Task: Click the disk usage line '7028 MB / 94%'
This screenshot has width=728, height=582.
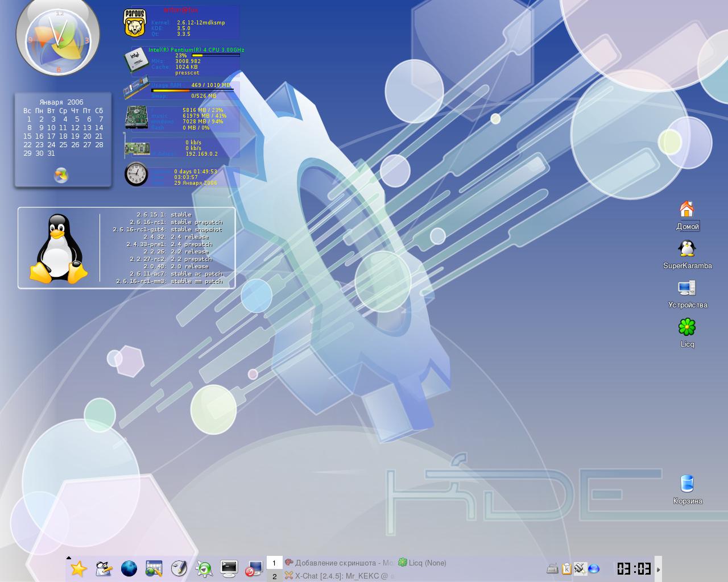Action: tap(202, 122)
